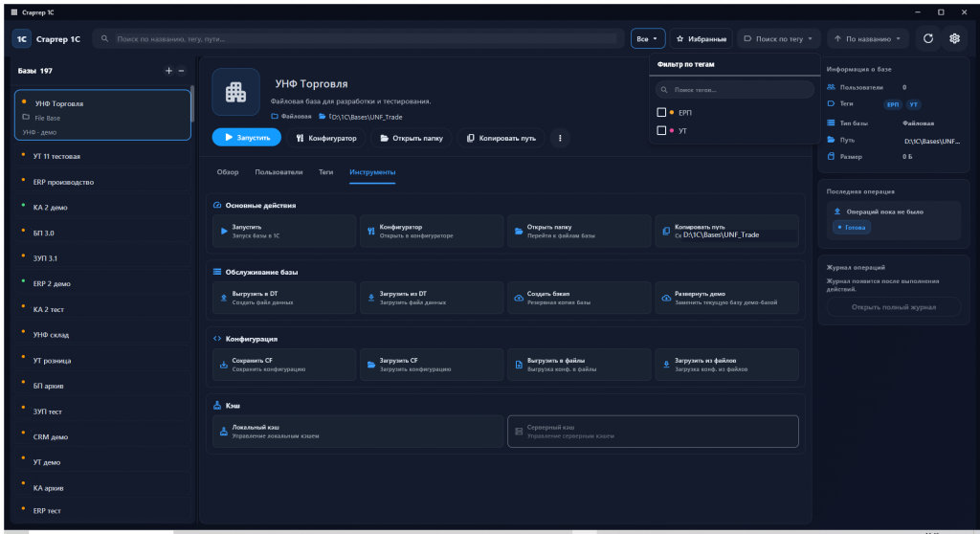
Task: Select УТ демо base
Action: (103, 463)
